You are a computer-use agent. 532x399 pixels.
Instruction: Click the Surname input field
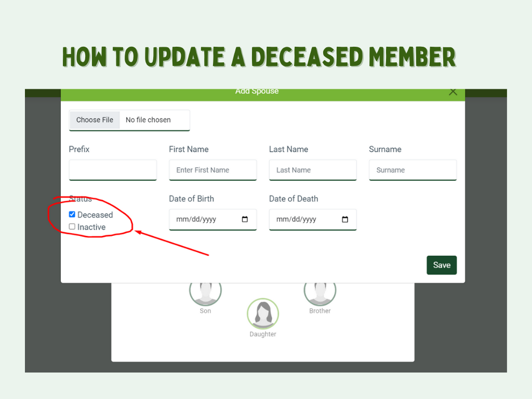[x=413, y=170]
